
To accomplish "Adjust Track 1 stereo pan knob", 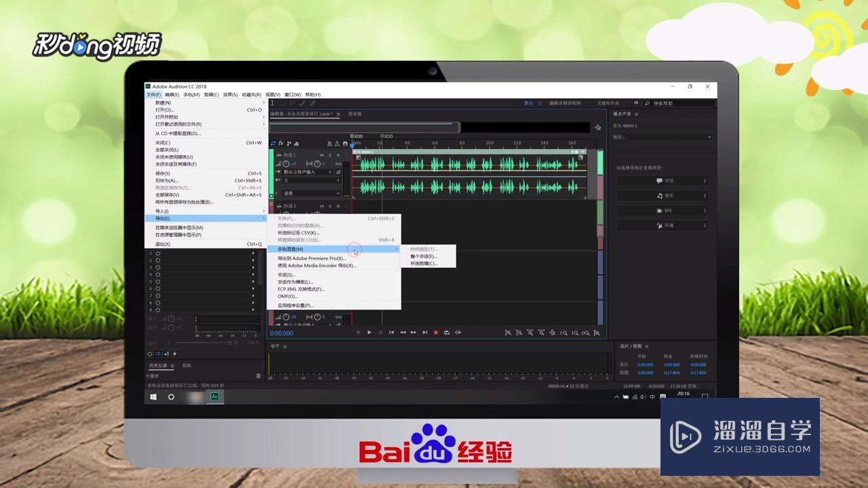I will click(x=317, y=164).
